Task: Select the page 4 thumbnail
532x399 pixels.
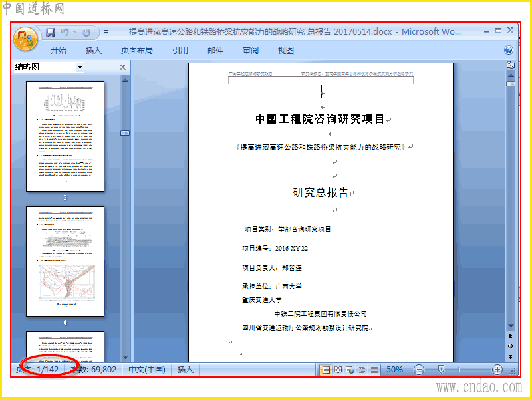Action: coord(65,261)
